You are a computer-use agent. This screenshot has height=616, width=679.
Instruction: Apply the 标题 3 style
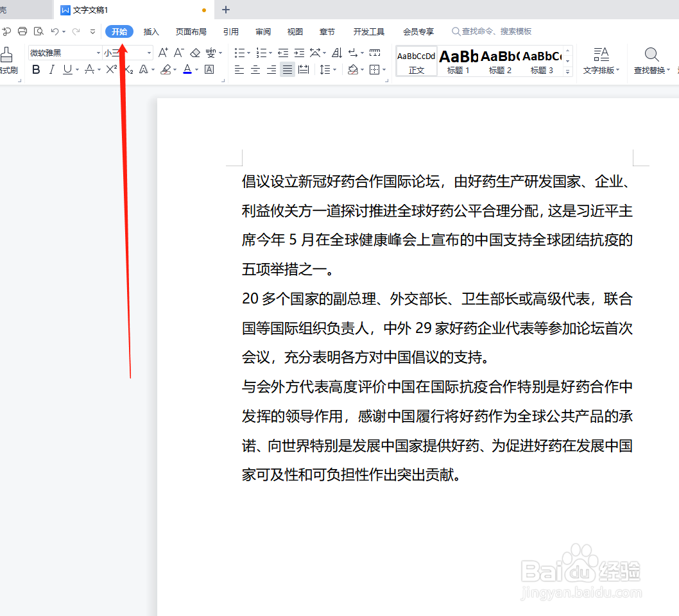542,61
